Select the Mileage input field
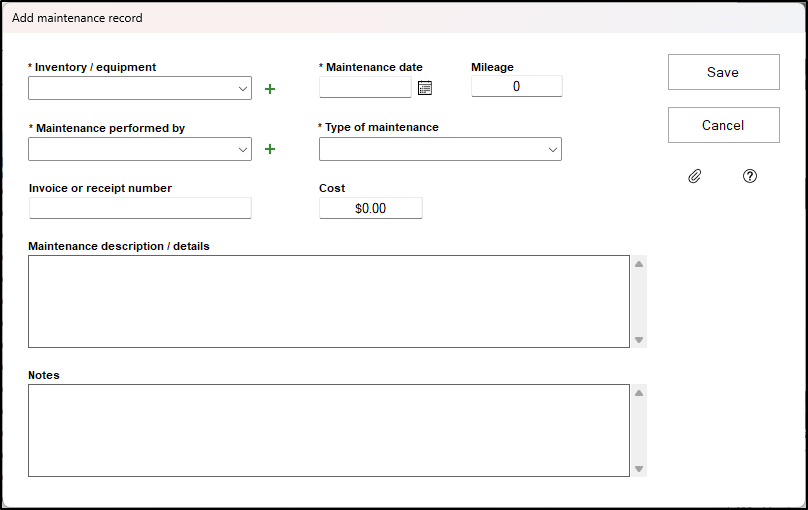This screenshot has width=808, height=510. pos(516,87)
